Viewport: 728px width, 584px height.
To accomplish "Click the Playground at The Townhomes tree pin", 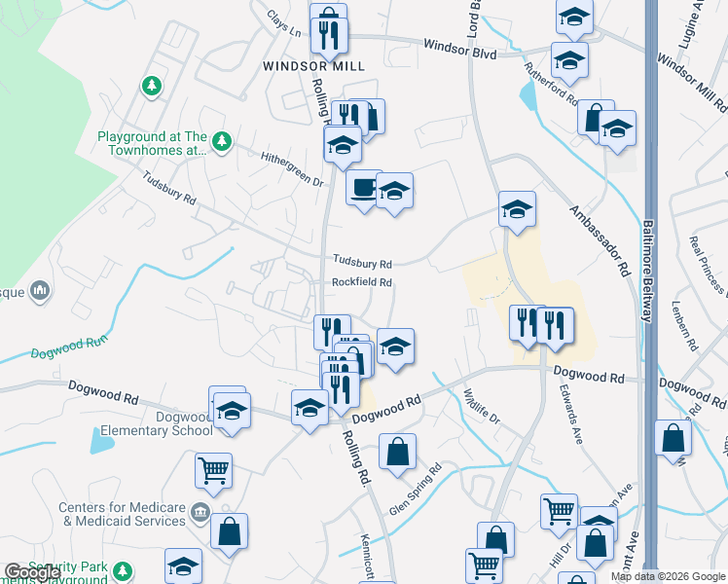I will point(222,141).
